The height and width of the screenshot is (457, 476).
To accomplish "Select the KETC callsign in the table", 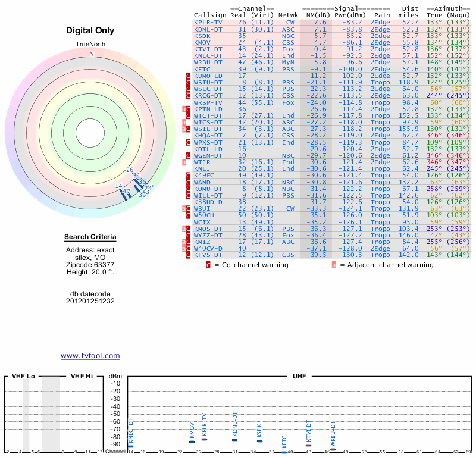I will click(x=202, y=70).
